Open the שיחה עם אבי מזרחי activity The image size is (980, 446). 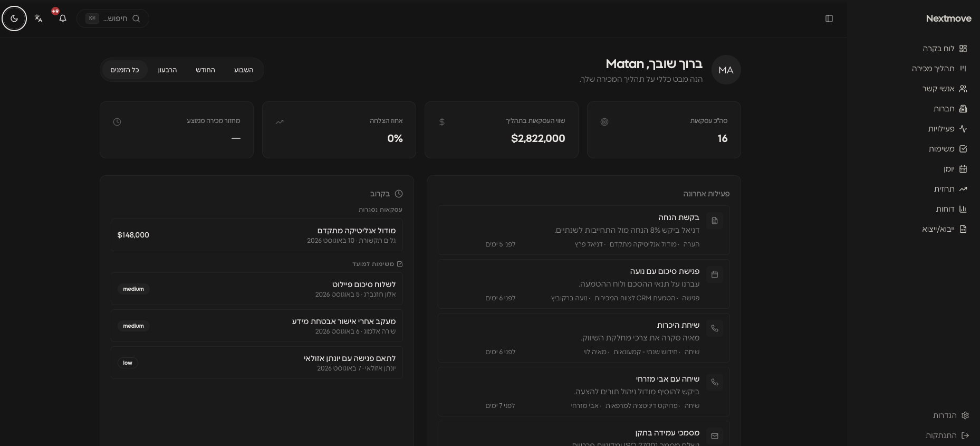[584, 392]
